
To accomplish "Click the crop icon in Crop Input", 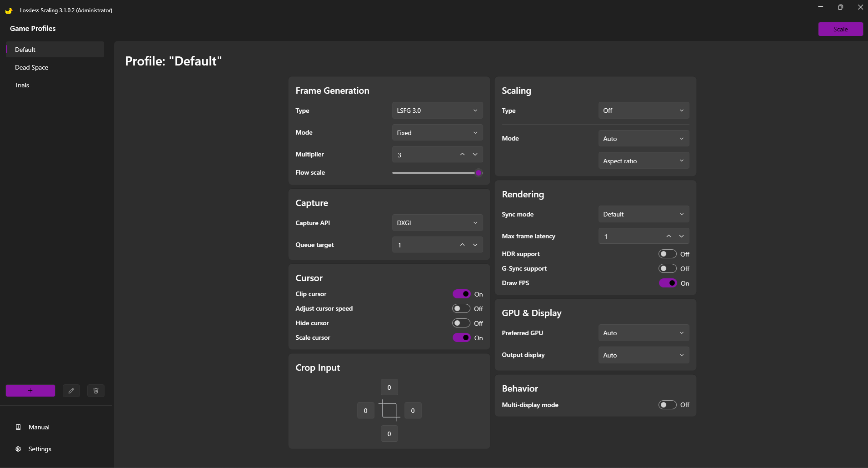I will [x=389, y=410].
